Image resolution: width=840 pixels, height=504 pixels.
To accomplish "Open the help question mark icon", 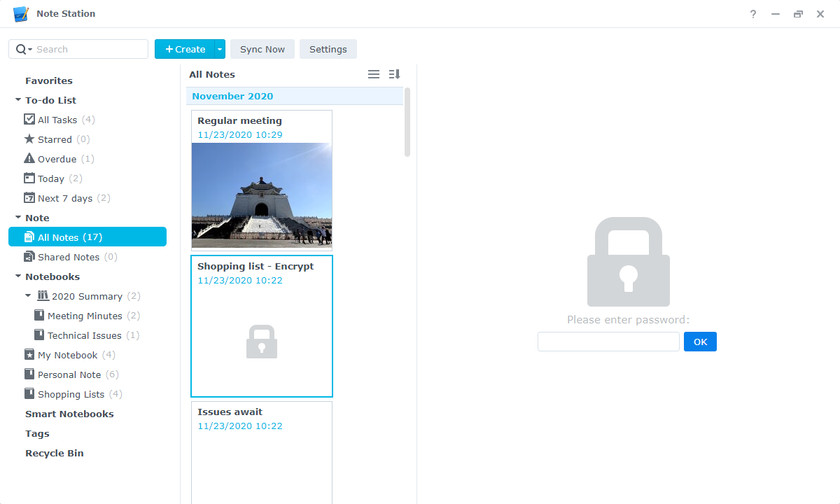I will point(753,14).
